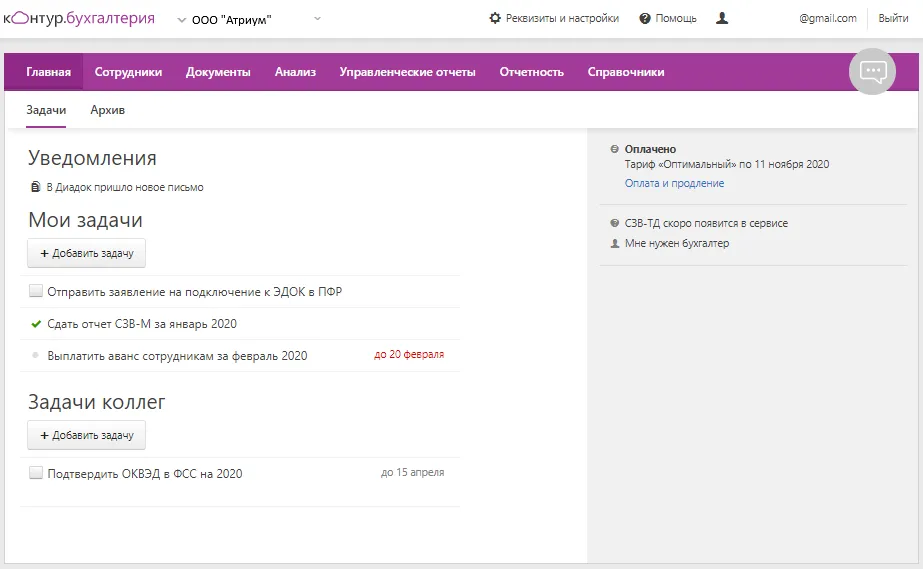The image size is (923, 569).
Task: Open the user profile silhouette icon
Action: [x=722, y=18]
